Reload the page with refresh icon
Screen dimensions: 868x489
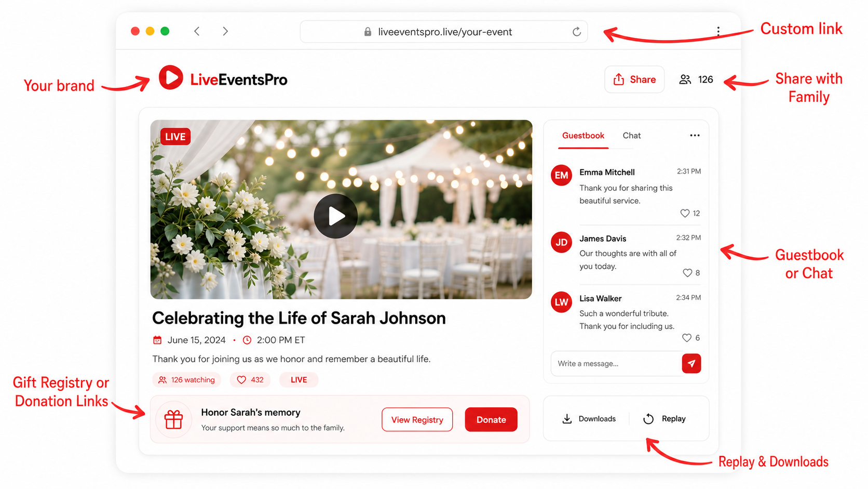click(x=576, y=32)
